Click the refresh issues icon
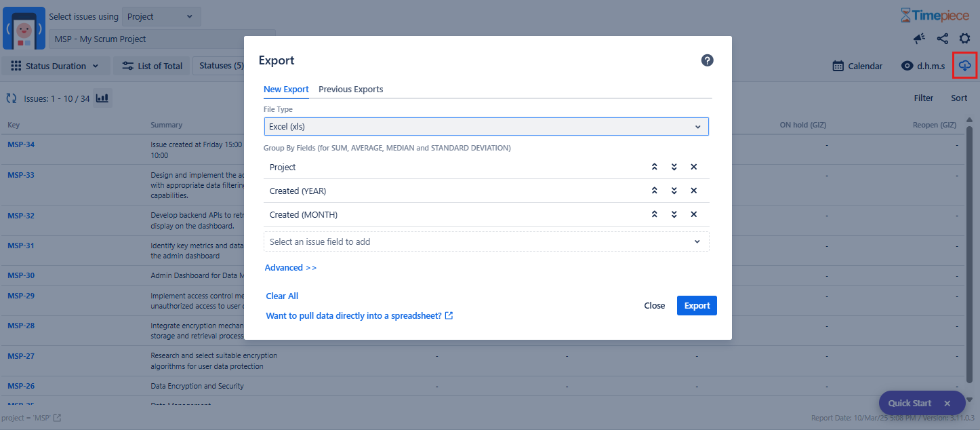 click(x=12, y=98)
